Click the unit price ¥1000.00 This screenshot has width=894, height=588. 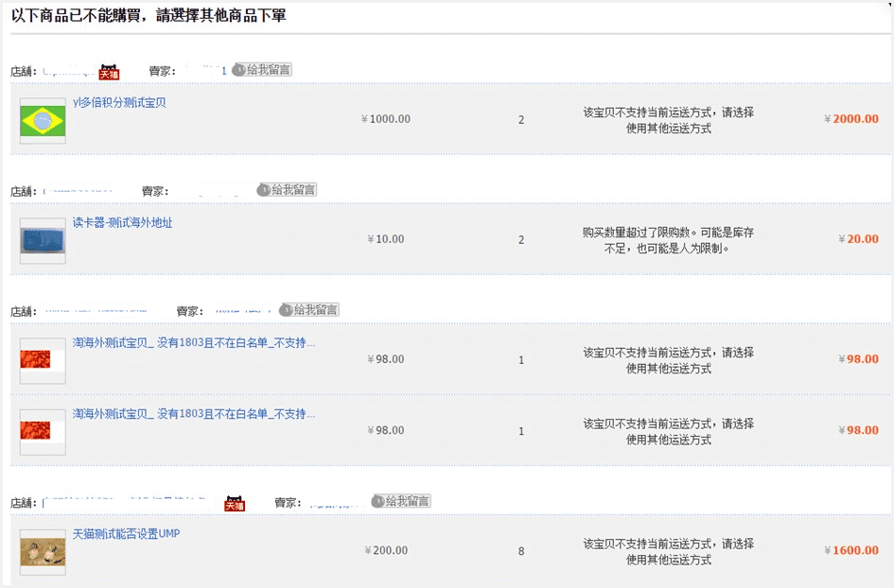pyautogui.click(x=385, y=119)
